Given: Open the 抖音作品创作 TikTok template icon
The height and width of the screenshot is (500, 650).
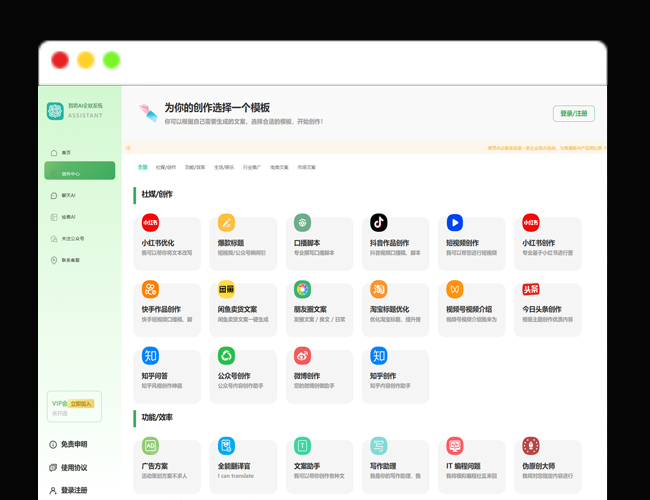Looking at the screenshot, I should 378,223.
